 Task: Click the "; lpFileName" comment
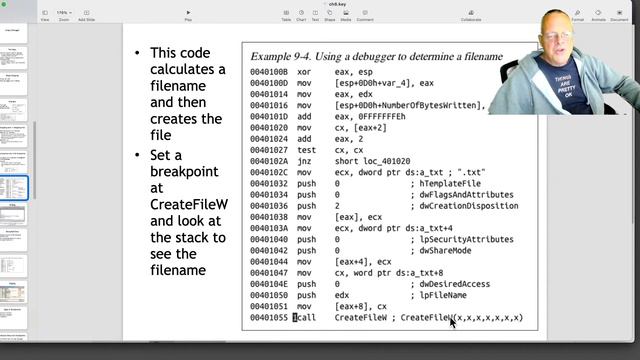[x=438, y=295]
